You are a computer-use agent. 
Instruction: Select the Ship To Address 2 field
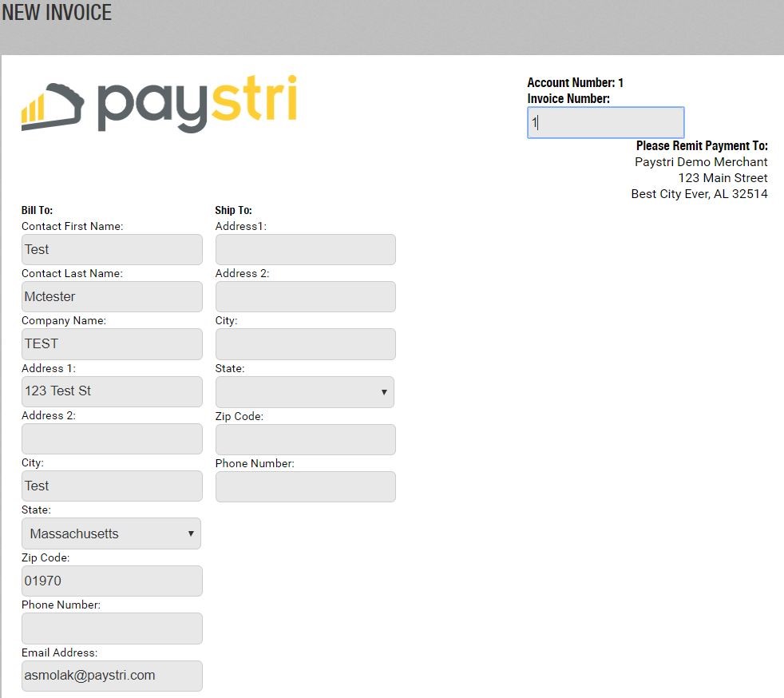click(305, 296)
